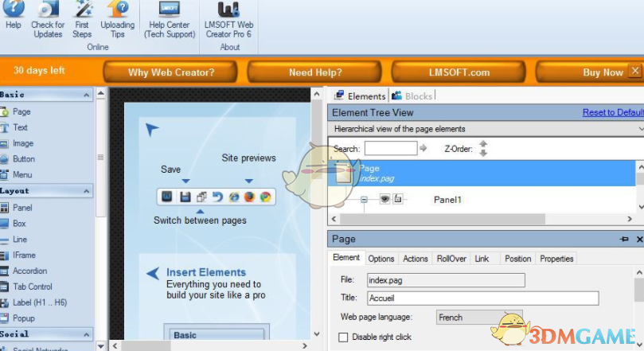Click the element tree horizontal scrollbar
The height and width of the screenshot is (351, 644).
tap(443, 219)
